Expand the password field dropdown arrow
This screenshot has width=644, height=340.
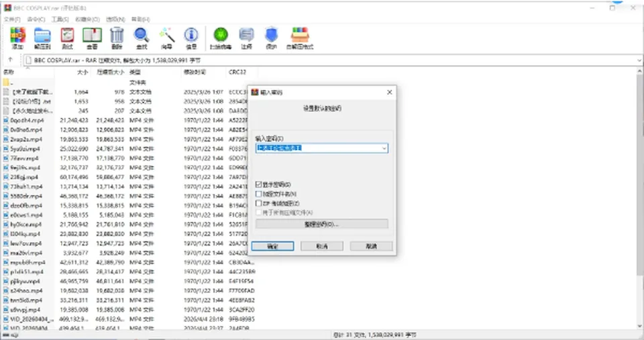tap(384, 148)
